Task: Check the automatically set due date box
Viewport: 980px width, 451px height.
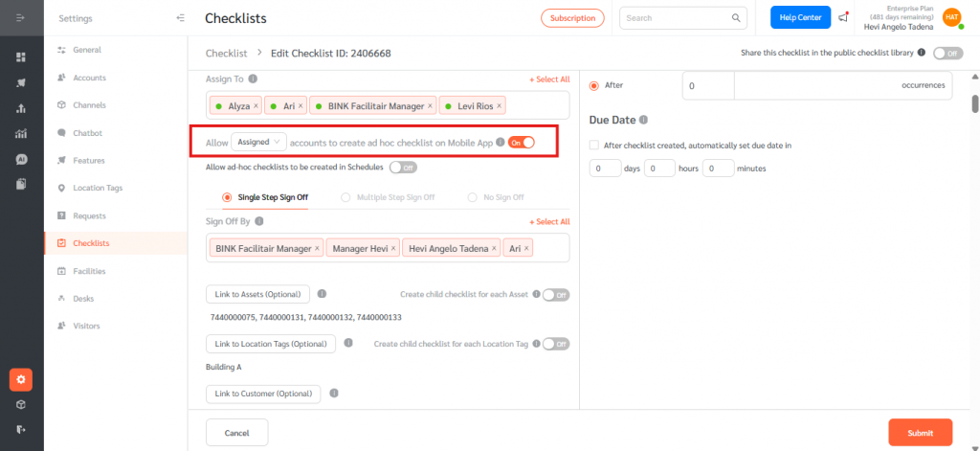Action: pos(594,146)
